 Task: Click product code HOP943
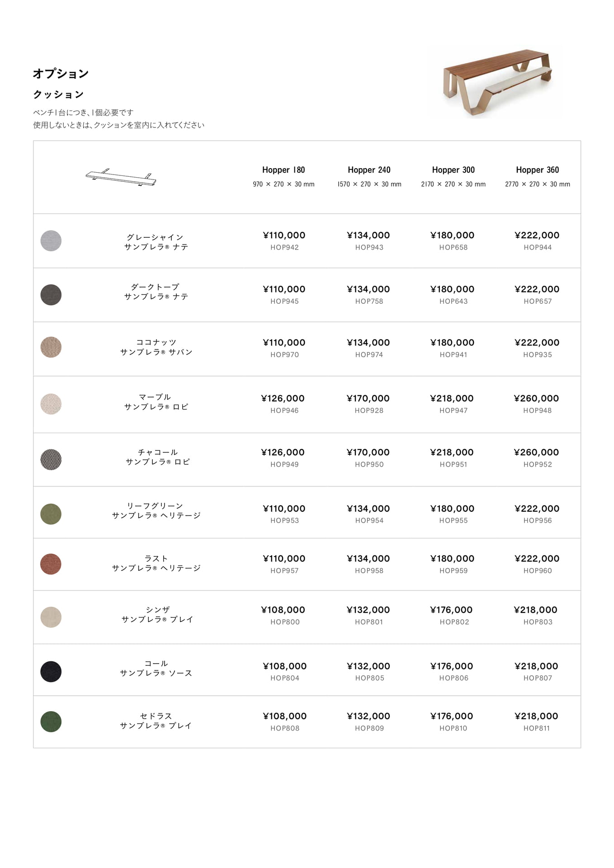(x=369, y=247)
